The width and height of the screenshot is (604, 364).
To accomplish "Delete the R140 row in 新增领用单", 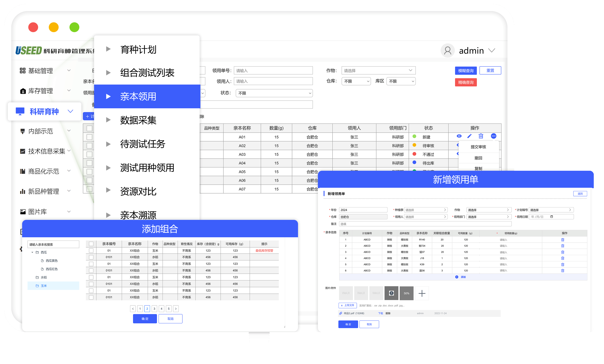I will pos(563,240).
